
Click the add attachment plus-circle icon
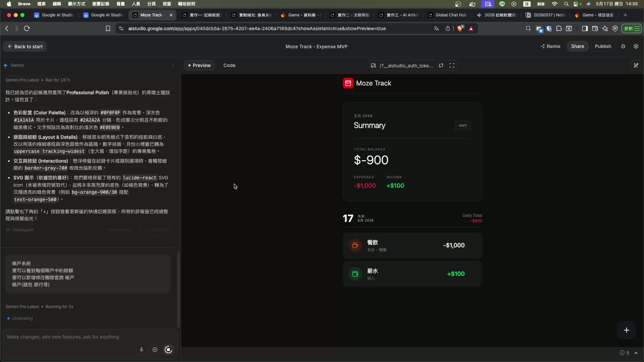155,350
